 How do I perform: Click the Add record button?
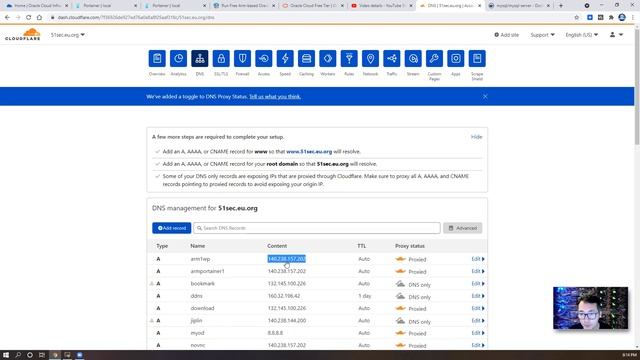(x=171, y=228)
